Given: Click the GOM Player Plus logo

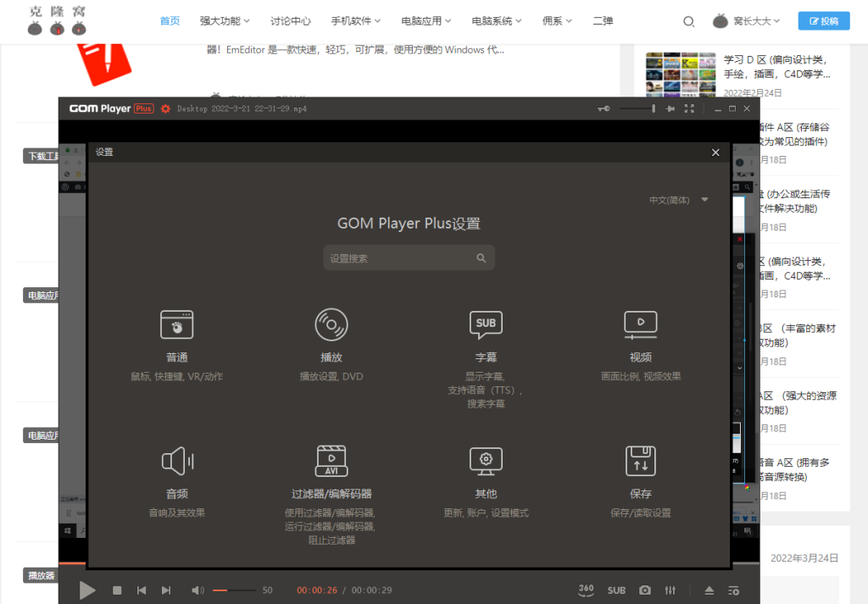Looking at the screenshot, I should click(x=111, y=108).
